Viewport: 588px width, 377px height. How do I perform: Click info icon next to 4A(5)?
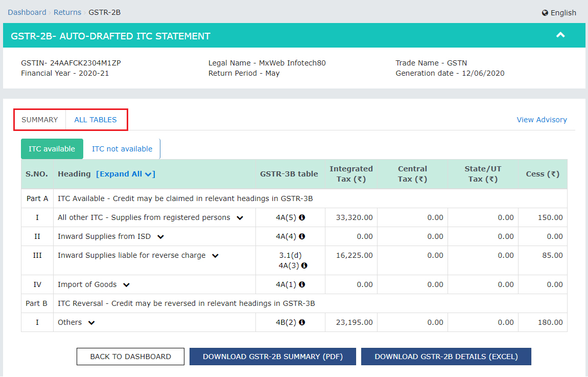[302, 217]
